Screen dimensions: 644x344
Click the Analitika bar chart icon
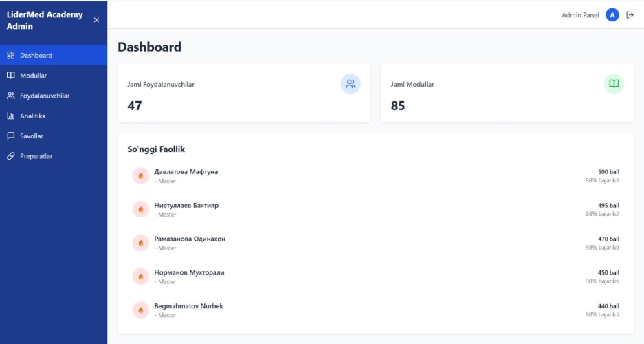[11, 116]
